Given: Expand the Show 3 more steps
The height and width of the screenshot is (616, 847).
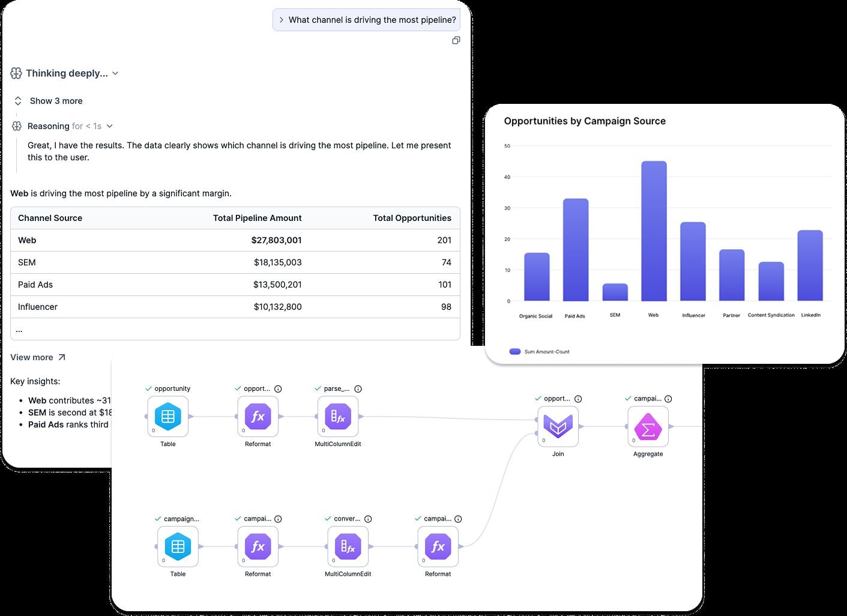Looking at the screenshot, I should [48, 101].
